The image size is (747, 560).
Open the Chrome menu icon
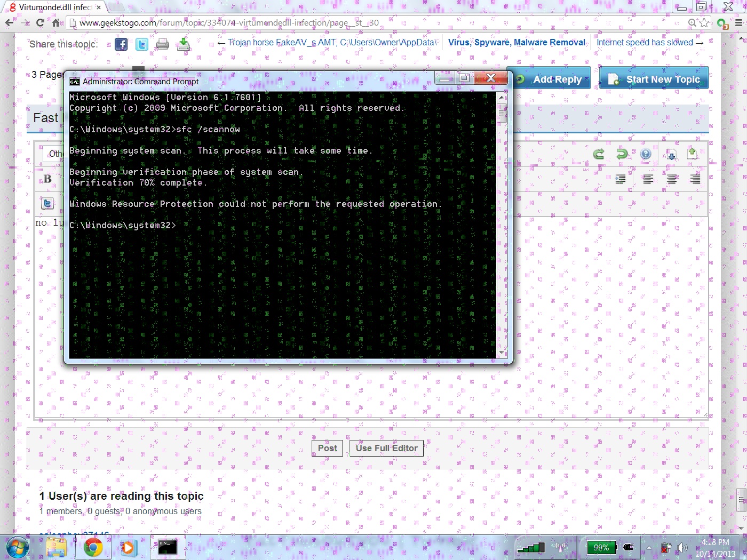click(738, 23)
